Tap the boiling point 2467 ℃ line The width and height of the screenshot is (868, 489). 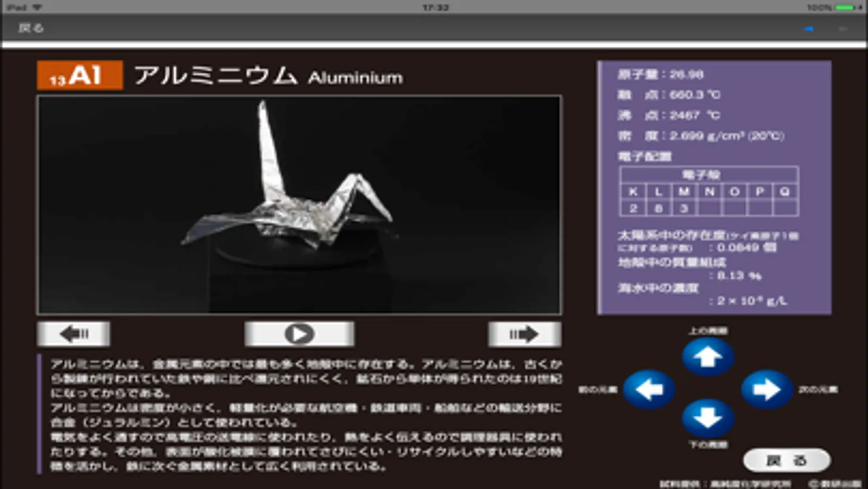pos(669,115)
